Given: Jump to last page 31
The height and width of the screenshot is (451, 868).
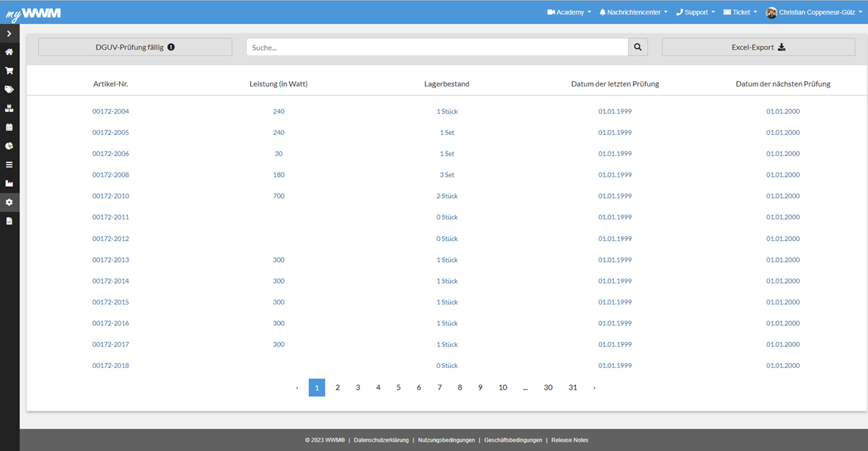Looking at the screenshot, I should 573,387.
